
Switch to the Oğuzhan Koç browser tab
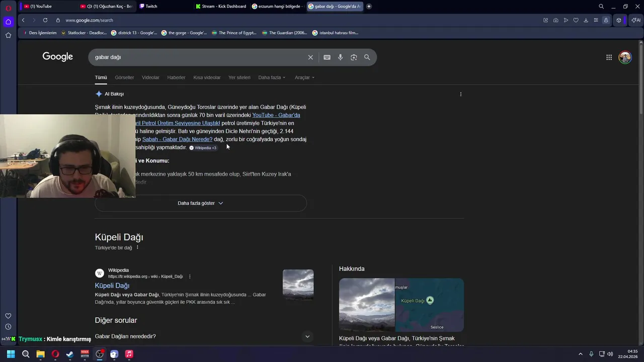(x=107, y=6)
